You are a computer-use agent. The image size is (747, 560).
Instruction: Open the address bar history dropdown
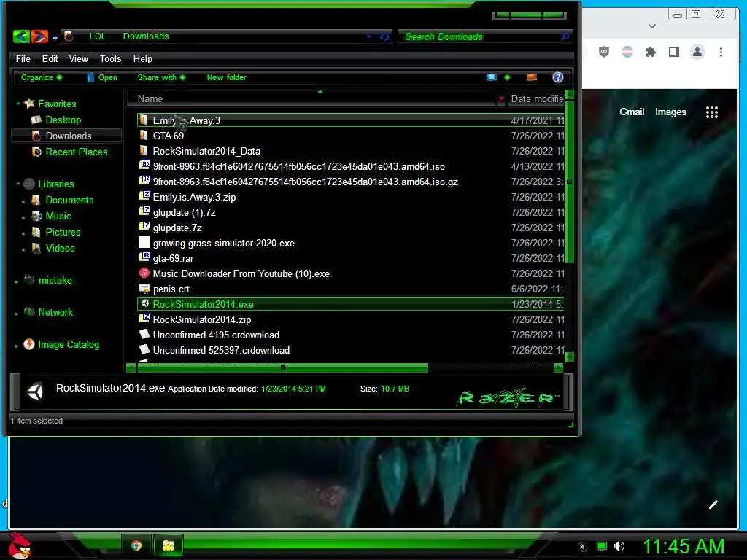pos(368,36)
